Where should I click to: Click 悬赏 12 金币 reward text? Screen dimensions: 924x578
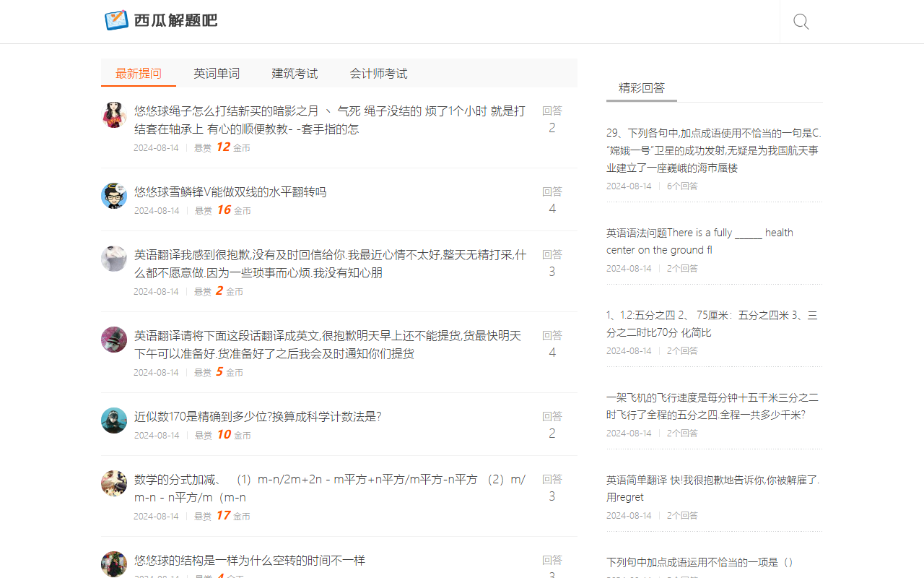point(222,147)
